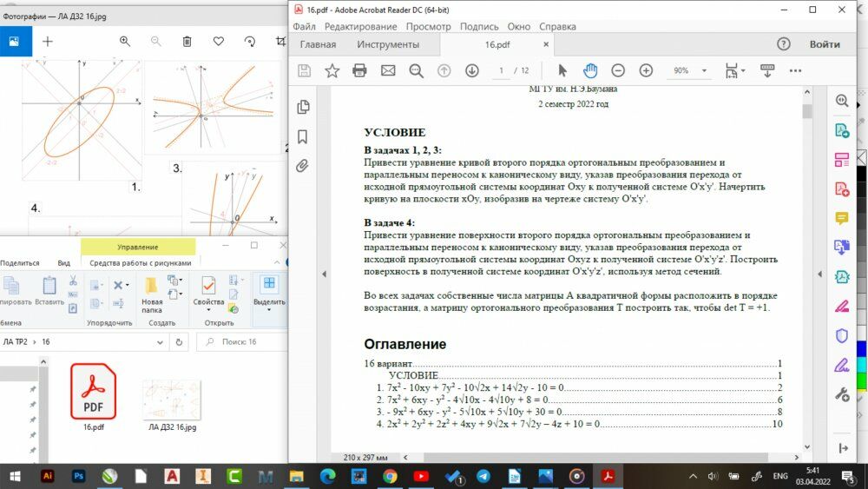The width and height of the screenshot is (868, 489).
Task: Zoom in with the plus circle button
Action: (646, 70)
